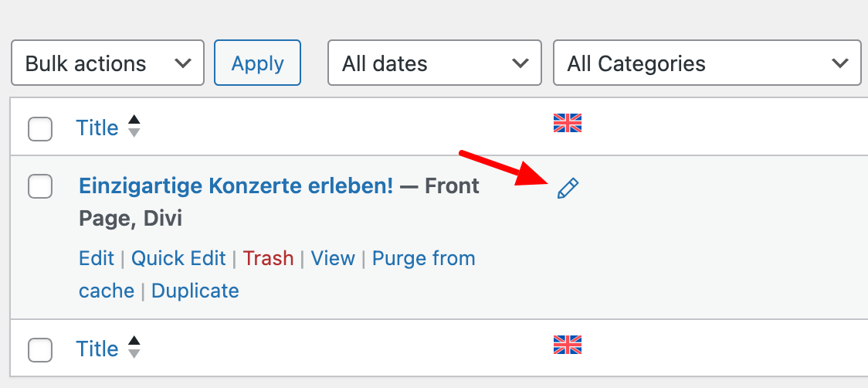Image resolution: width=868 pixels, height=388 pixels.
Task: Click the pencil edit translation icon
Action: pos(568,189)
